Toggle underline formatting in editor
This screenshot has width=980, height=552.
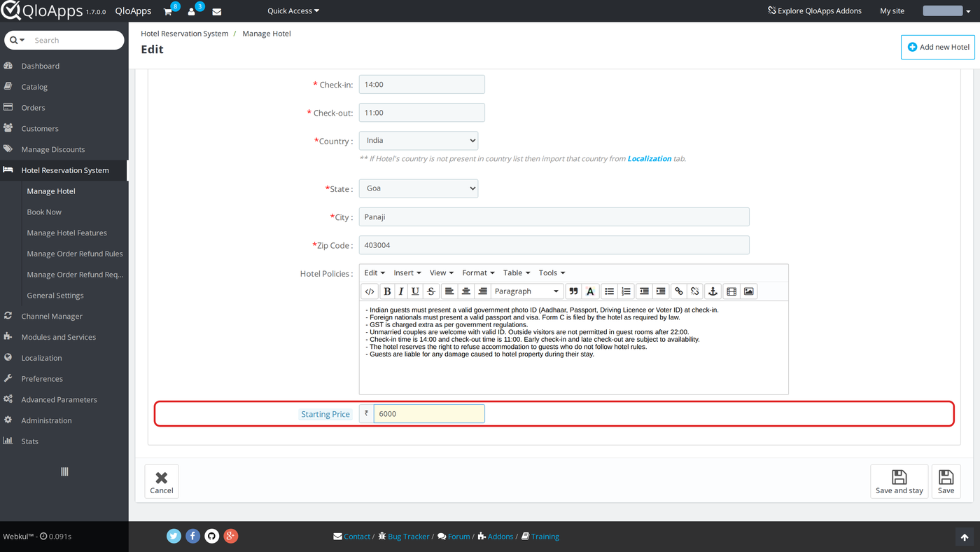(x=415, y=291)
